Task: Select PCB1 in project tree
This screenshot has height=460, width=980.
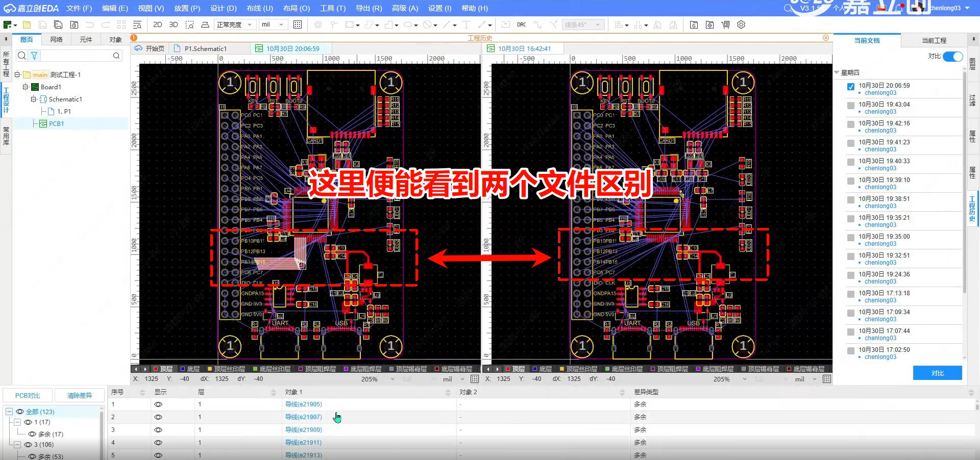Action: (56, 123)
